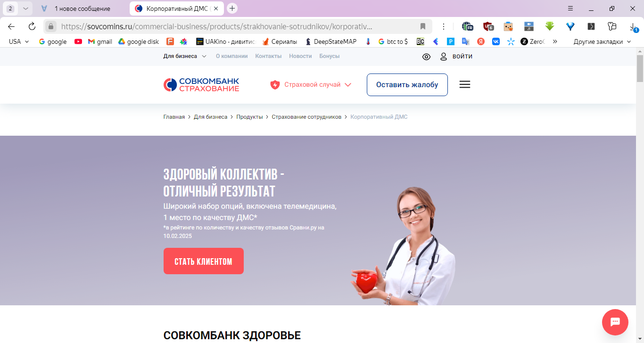Expand the Для бизнеса dropdown
Viewport: 644px width, 343px height.
185,56
